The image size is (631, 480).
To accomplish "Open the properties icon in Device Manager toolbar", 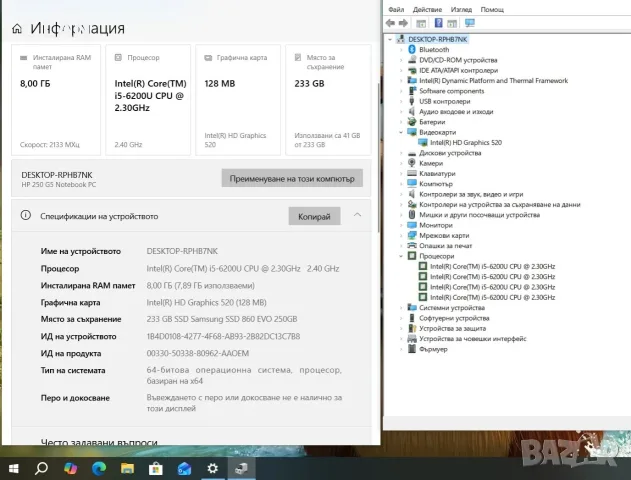I will point(421,23).
